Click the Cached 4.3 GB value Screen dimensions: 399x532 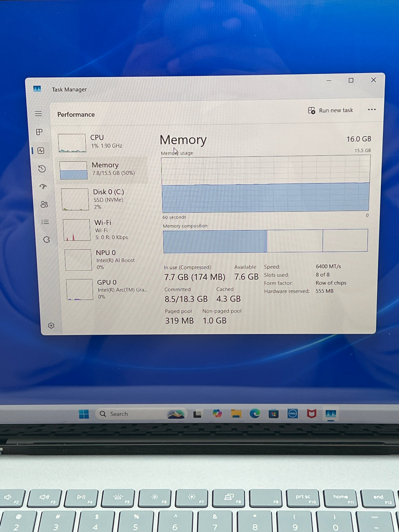tap(229, 299)
